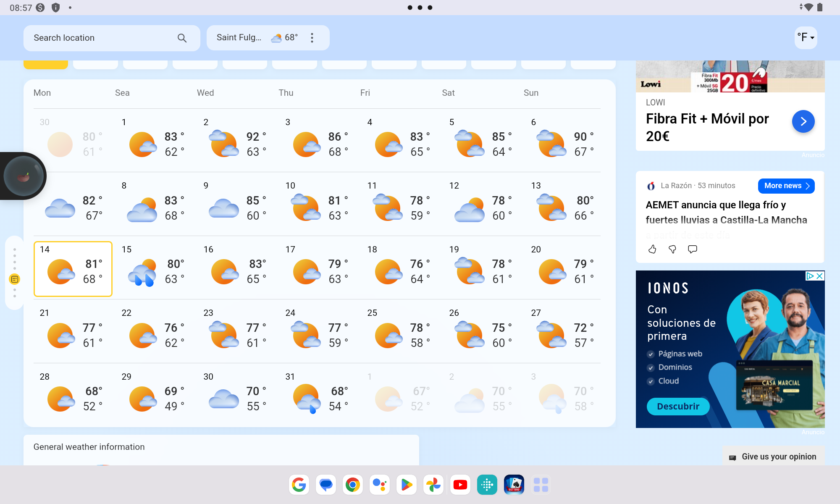Toggle thumbs down on AEMET news article
The image size is (840, 504).
pos(672,248)
